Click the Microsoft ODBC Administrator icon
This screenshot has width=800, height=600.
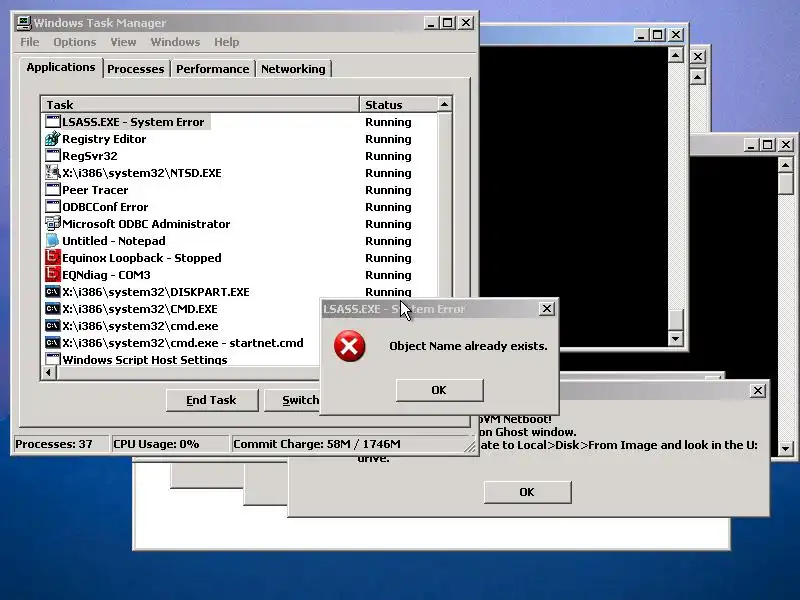[x=53, y=223]
